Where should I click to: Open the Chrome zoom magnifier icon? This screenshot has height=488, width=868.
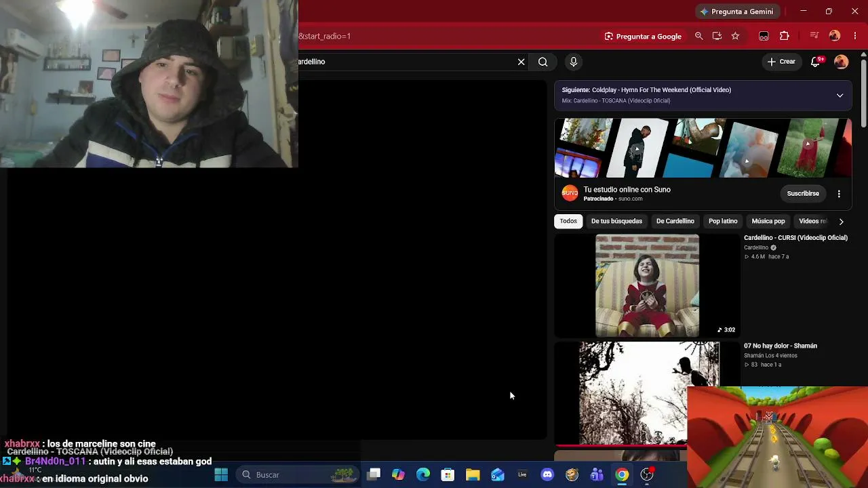pos(698,36)
